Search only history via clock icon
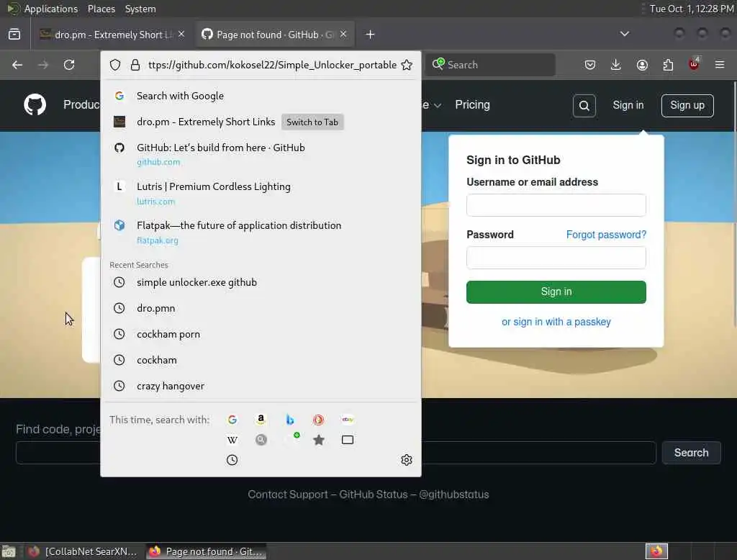This screenshot has width=737, height=560. pos(232,460)
